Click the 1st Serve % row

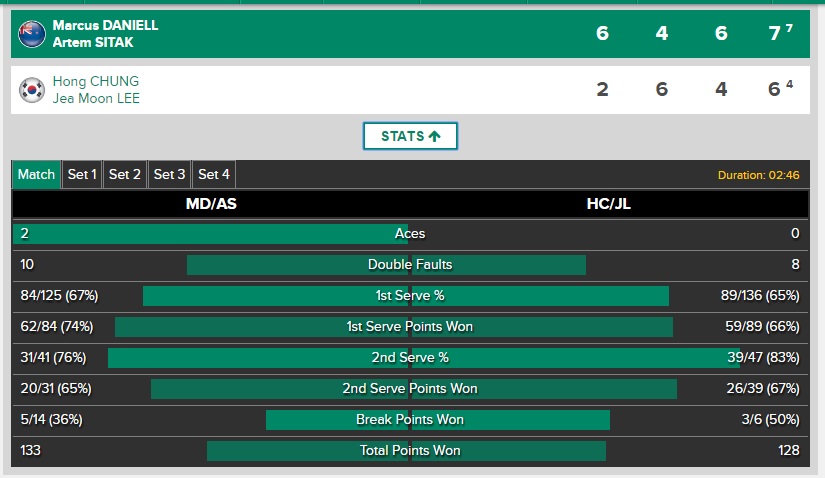point(410,296)
